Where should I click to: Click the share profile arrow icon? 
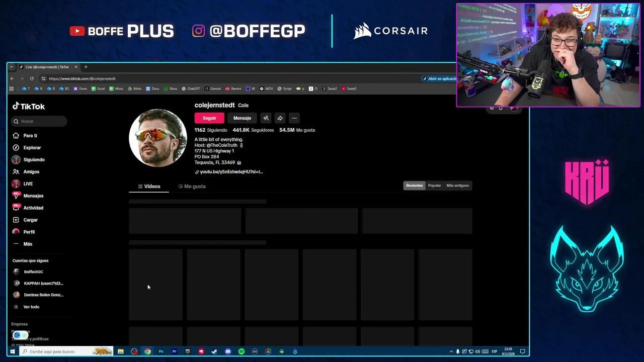pos(280,118)
